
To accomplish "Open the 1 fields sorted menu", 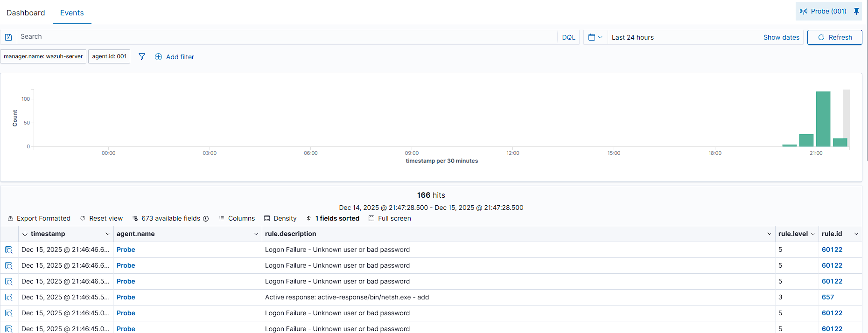I will tap(333, 218).
